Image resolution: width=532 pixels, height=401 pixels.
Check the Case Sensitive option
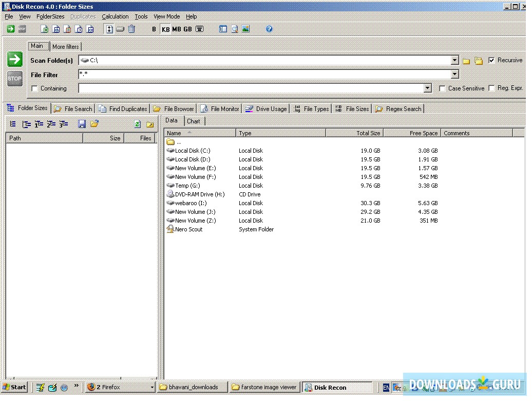442,88
